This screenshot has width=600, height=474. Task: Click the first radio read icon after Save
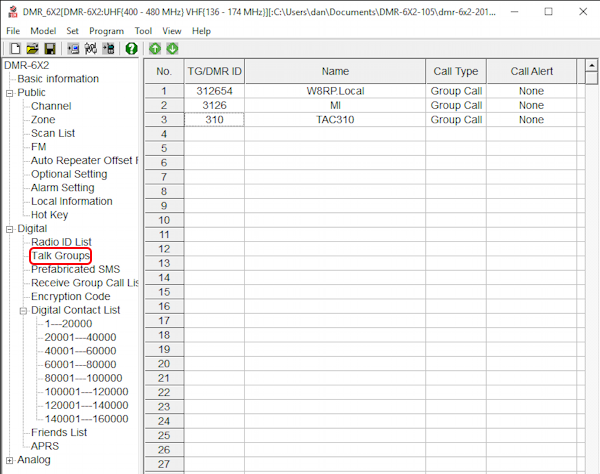coord(73,48)
